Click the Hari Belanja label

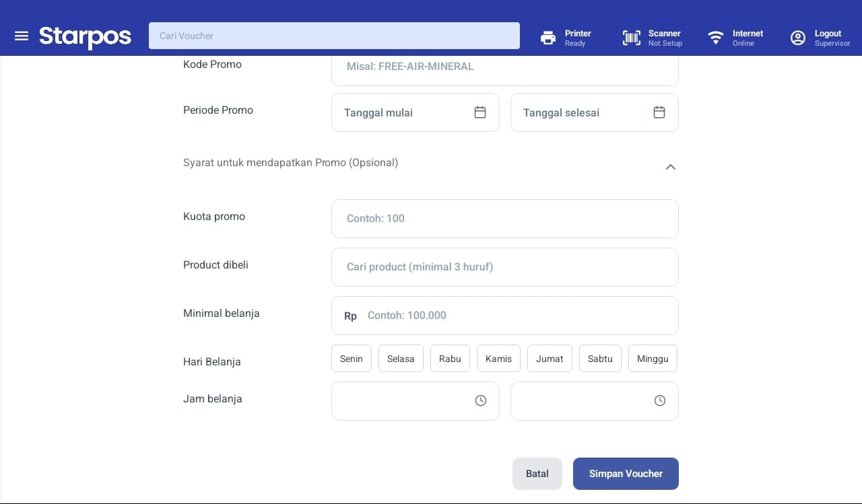pyautogui.click(x=212, y=362)
